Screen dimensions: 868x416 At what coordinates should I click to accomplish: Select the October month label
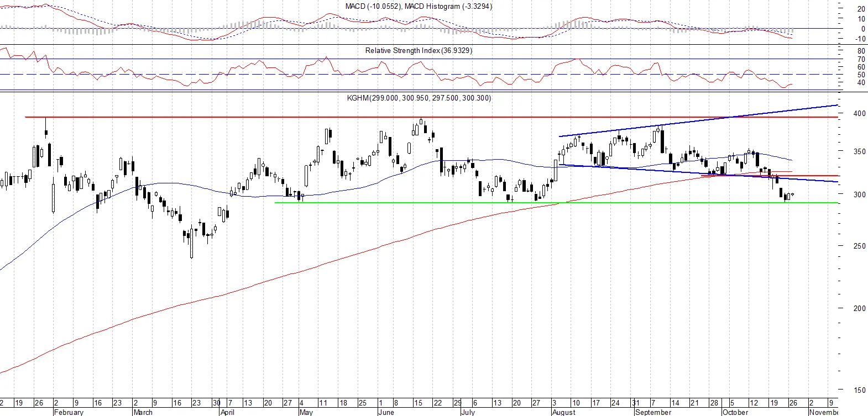pyautogui.click(x=735, y=412)
